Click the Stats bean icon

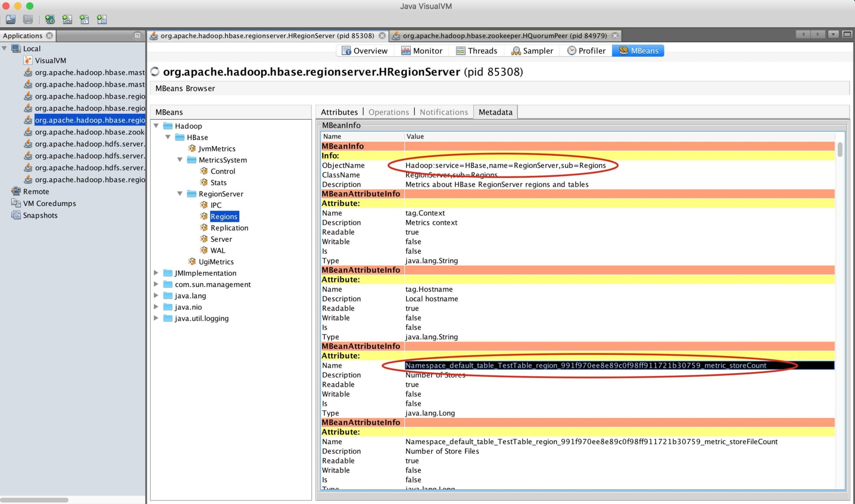coord(204,182)
